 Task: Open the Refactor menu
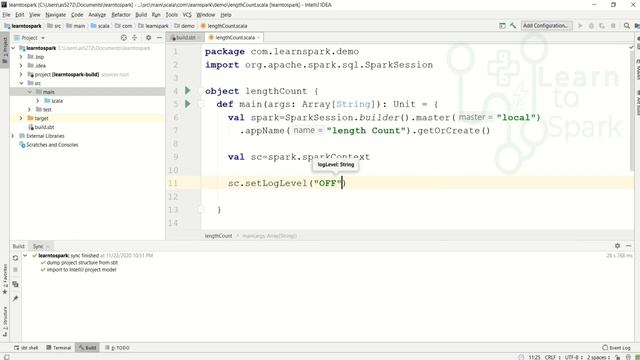121,15
